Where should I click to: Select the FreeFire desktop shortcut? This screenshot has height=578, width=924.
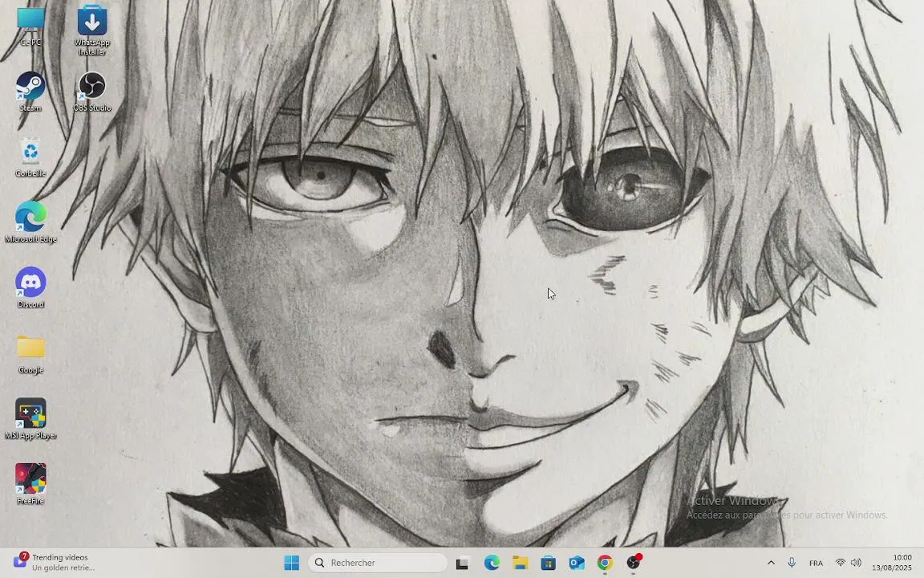[30, 485]
